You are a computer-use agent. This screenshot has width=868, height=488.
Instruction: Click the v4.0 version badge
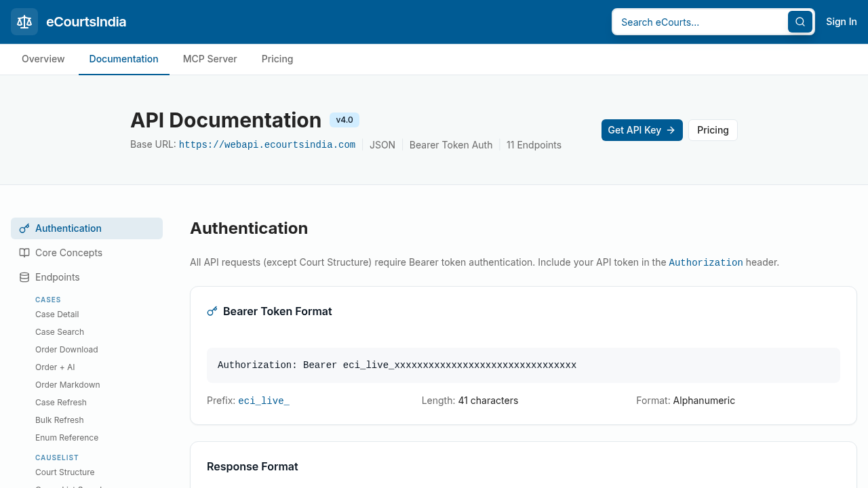[344, 120]
